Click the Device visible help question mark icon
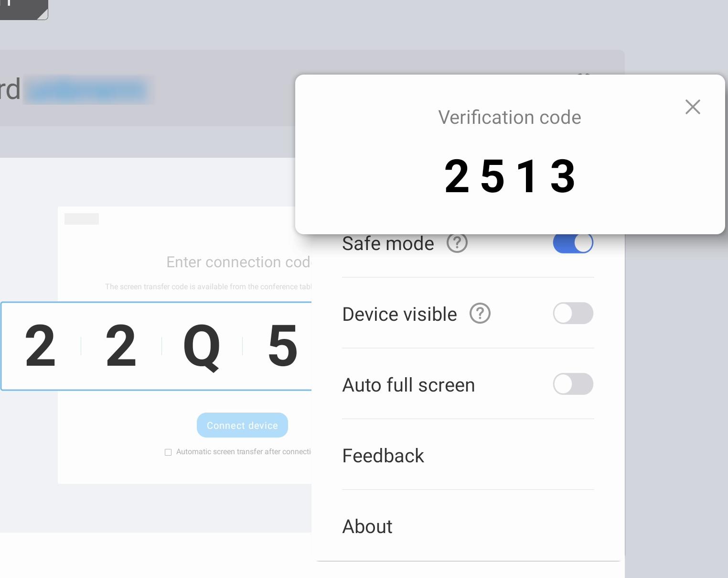 480,313
